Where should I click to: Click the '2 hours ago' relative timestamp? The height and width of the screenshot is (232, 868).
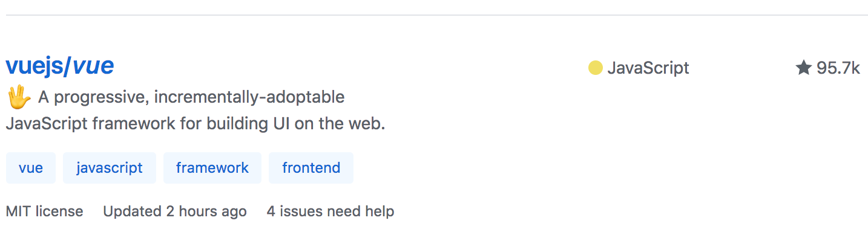pos(206,211)
